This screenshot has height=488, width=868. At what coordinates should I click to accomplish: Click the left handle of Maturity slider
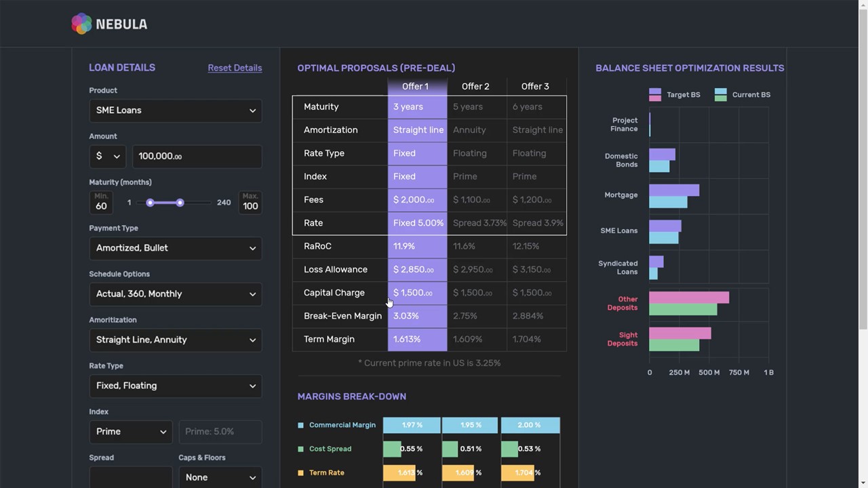150,203
